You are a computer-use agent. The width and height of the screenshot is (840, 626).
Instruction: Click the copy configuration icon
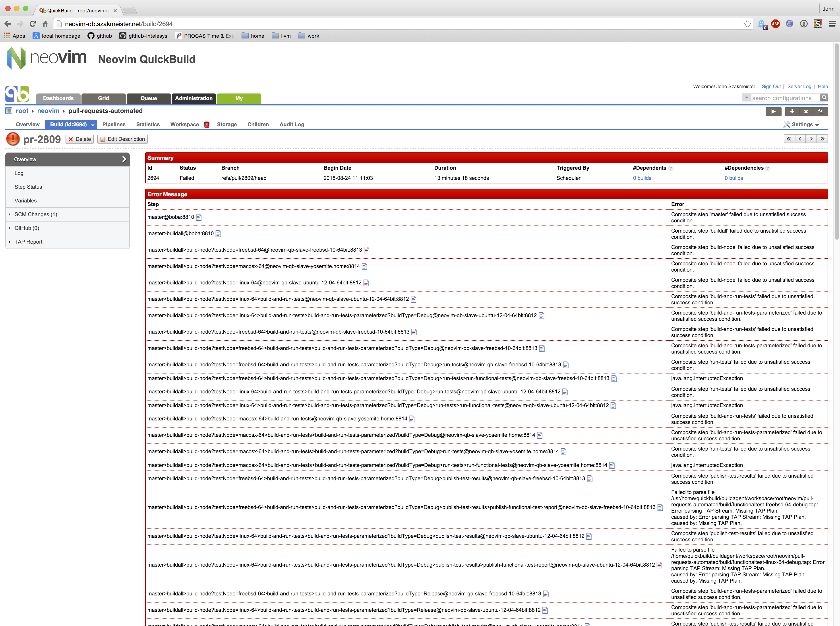(820, 111)
